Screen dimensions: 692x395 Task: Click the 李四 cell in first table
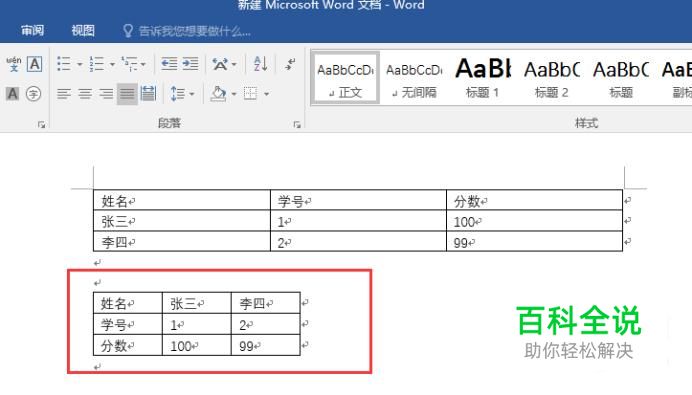[x=182, y=241]
